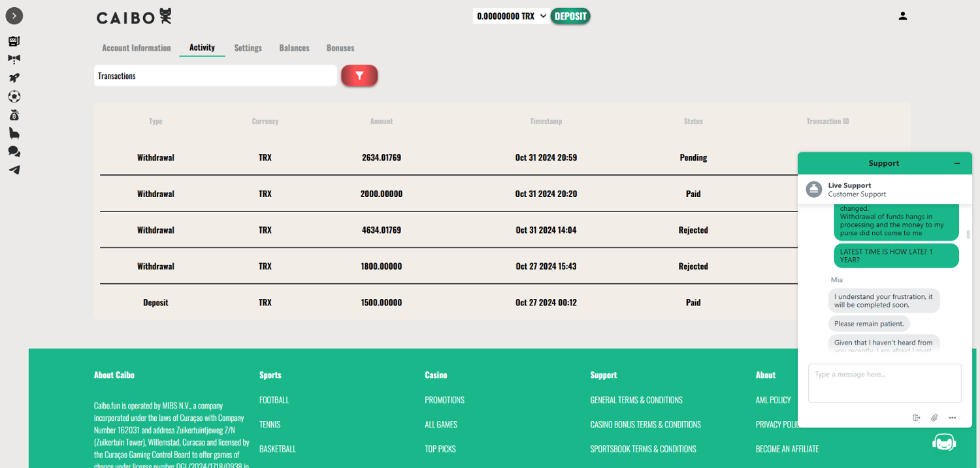
Task: Expand the left sidebar with arrow button
Action: [x=14, y=16]
